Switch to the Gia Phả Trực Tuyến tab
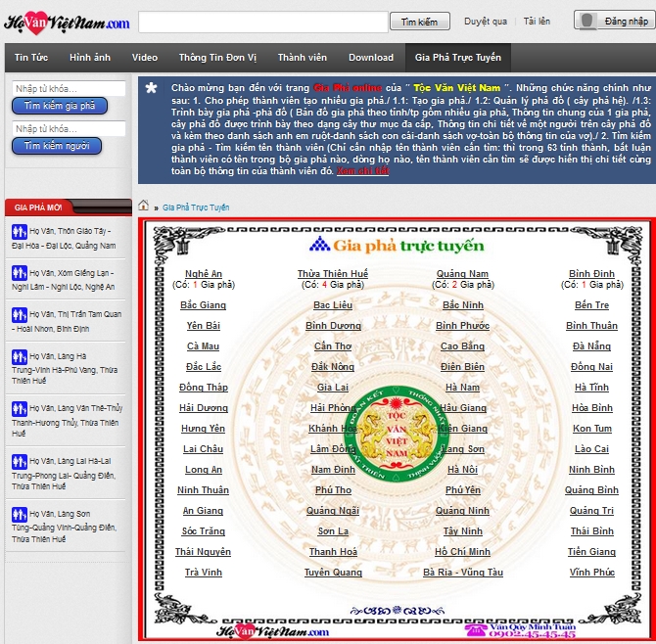656x644 pixels. [x=457, y=58]
